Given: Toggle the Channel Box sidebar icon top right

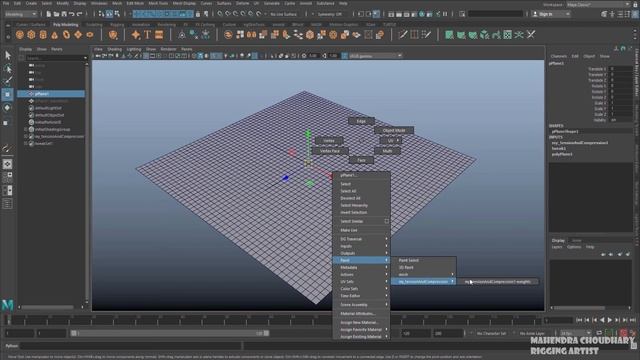Looking at the screenshot, I should point(636,14).
